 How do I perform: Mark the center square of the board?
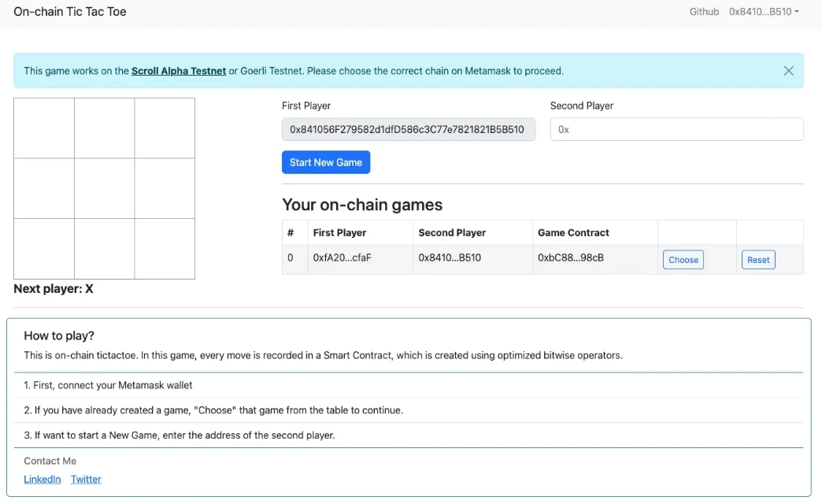pyautogui.click(x=105, y=188)
